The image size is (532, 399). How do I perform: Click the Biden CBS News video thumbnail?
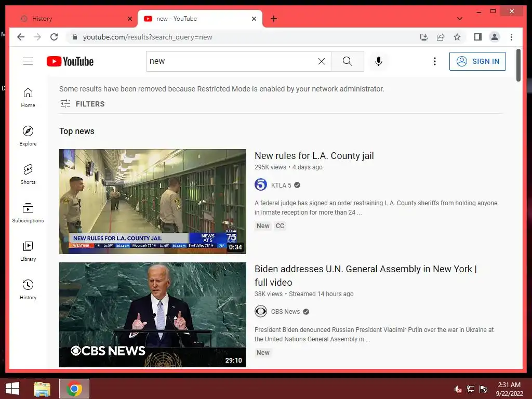pos(153,315)
